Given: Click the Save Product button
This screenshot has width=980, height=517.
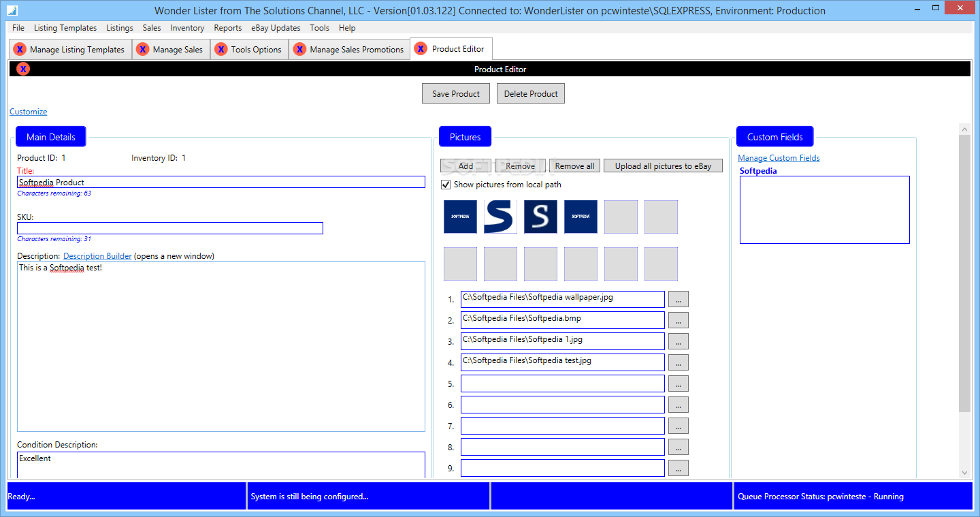Looking at the screenshot, I should [456, 93].
